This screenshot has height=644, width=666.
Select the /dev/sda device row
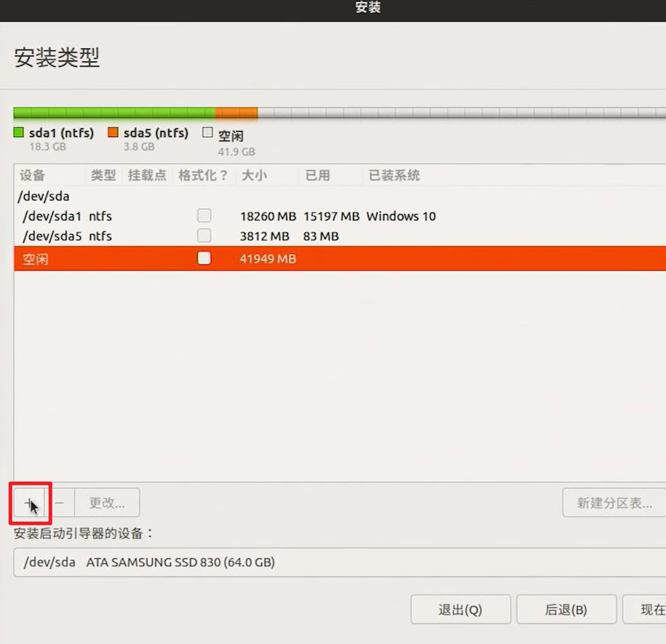click(x=340, y=196)
